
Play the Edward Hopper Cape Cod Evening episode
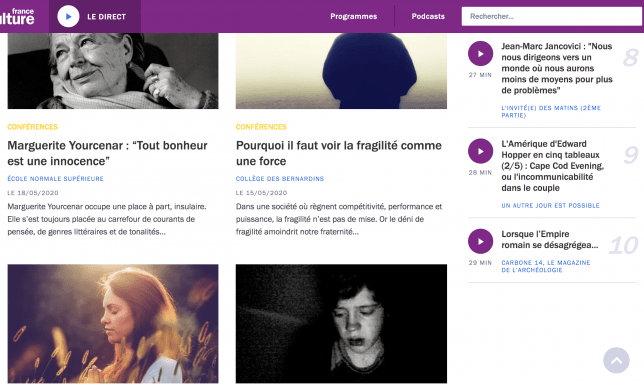click(x=480, y=151)
